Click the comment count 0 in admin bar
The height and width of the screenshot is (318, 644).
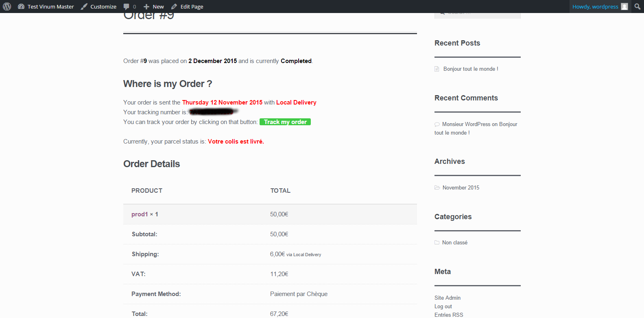click(x=135, y=7)
